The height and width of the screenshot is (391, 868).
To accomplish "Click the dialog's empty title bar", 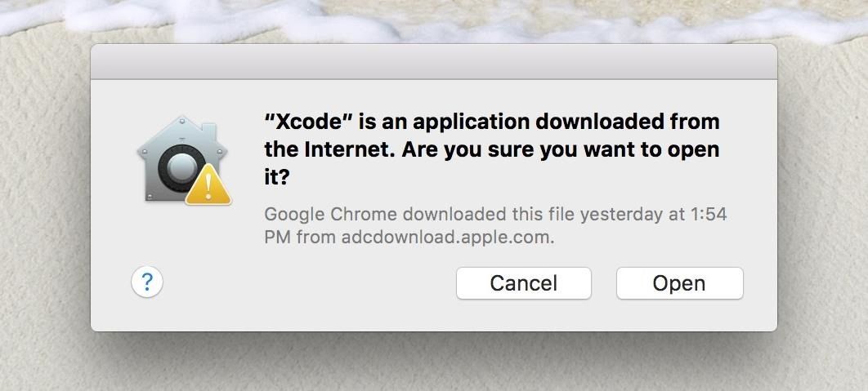I will coord(433,62).
